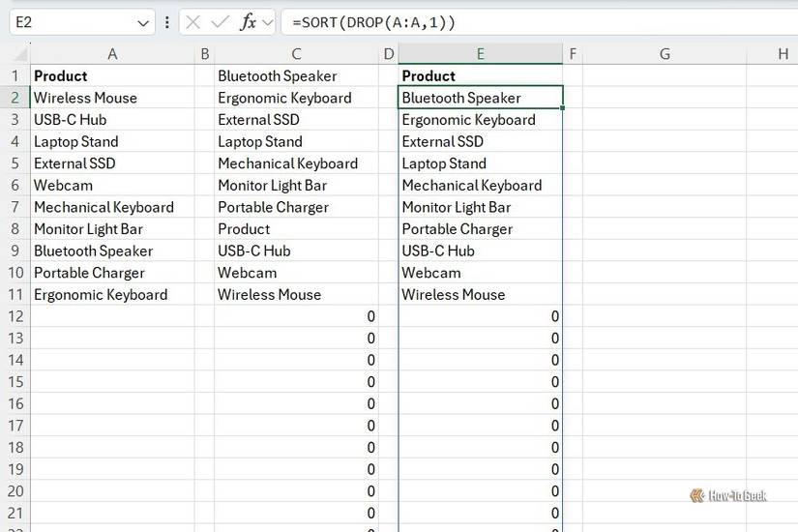Click cell A1 containing bold Product
798x532 pixels.
[x=112, y=75]
